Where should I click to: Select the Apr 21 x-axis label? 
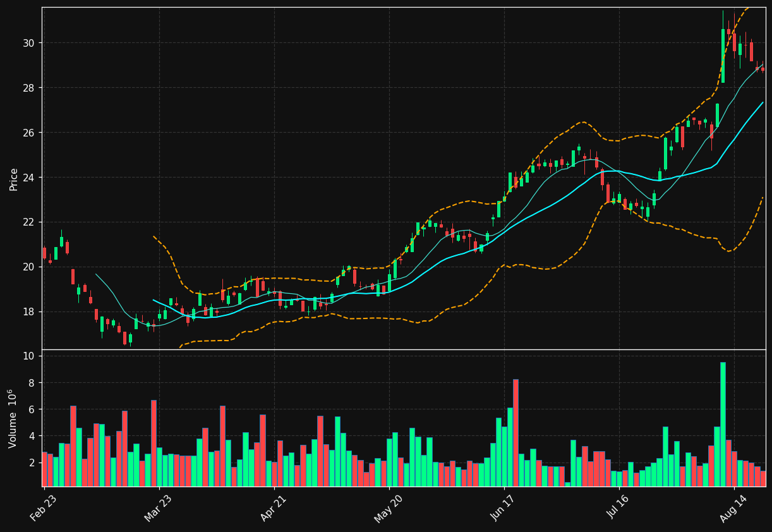pyautogui.click(x=274, y=509)
